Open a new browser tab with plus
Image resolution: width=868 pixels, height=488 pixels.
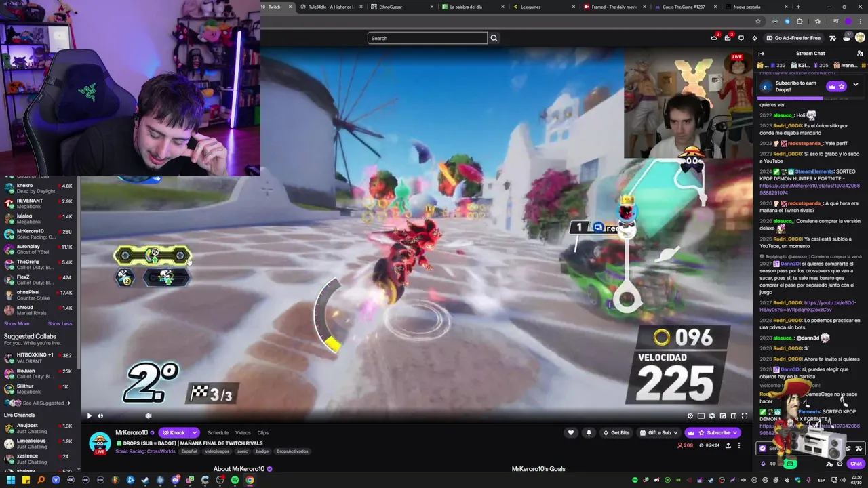pos(798,7)
